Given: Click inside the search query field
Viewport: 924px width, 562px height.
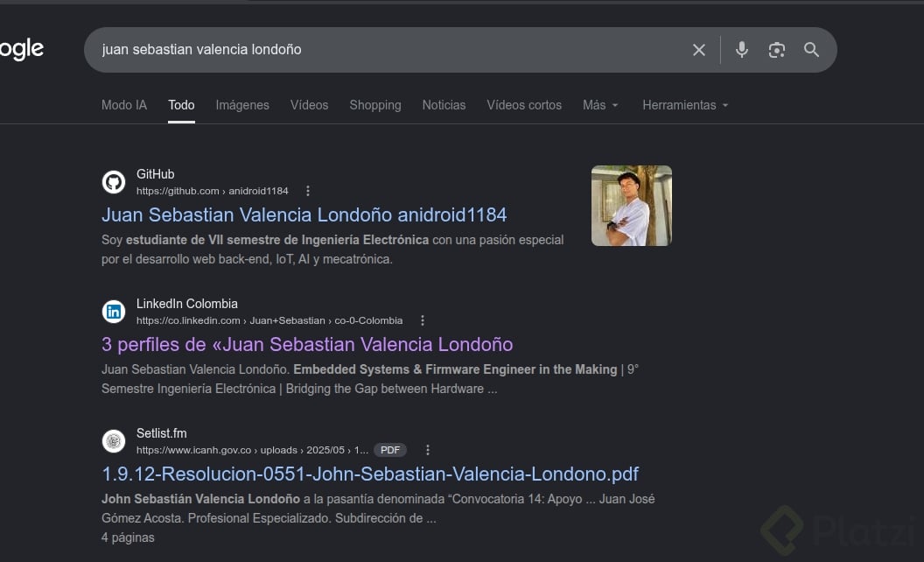Looking at the screenshot, I should (x=388, y=50).
